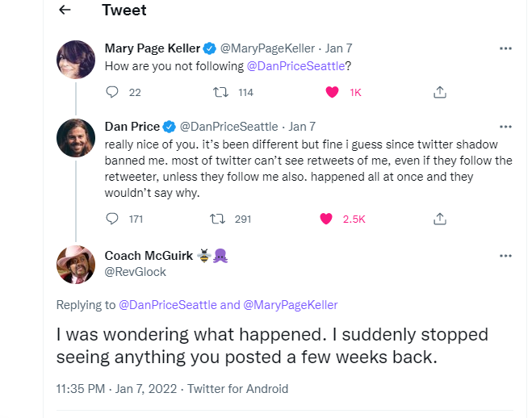The width and height of the screenshot is (532, 418).
Task: Open @DanPriceSeattle mention in Mary's tweet
Action: (x=295, y=66)
